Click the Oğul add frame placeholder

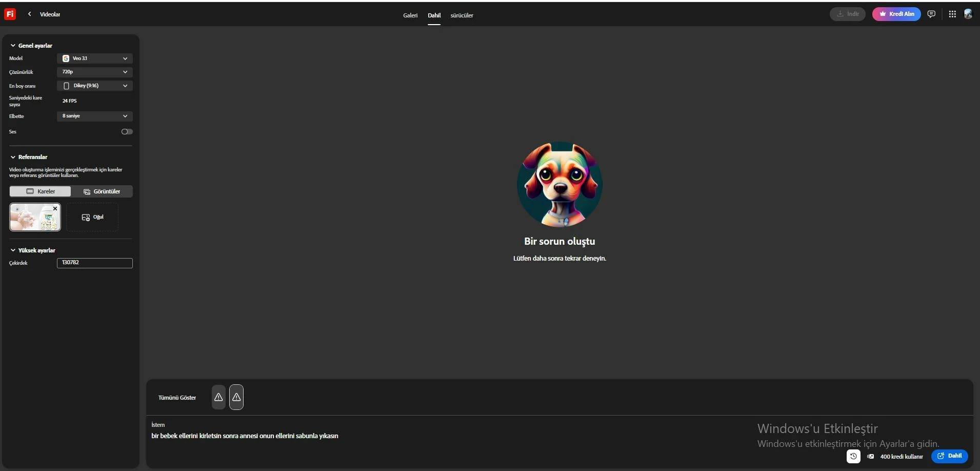click(92, 217)
